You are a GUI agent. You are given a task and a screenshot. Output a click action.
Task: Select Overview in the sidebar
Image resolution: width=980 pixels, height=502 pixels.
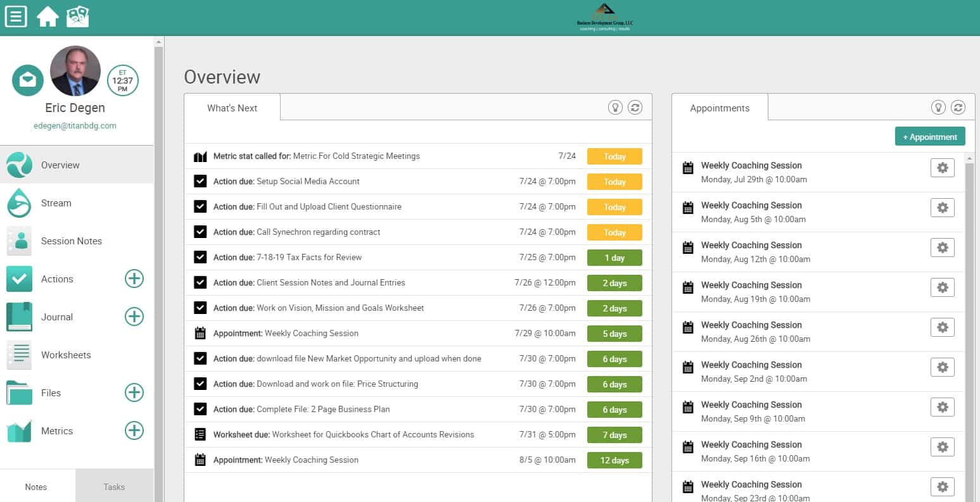(77, 165)
